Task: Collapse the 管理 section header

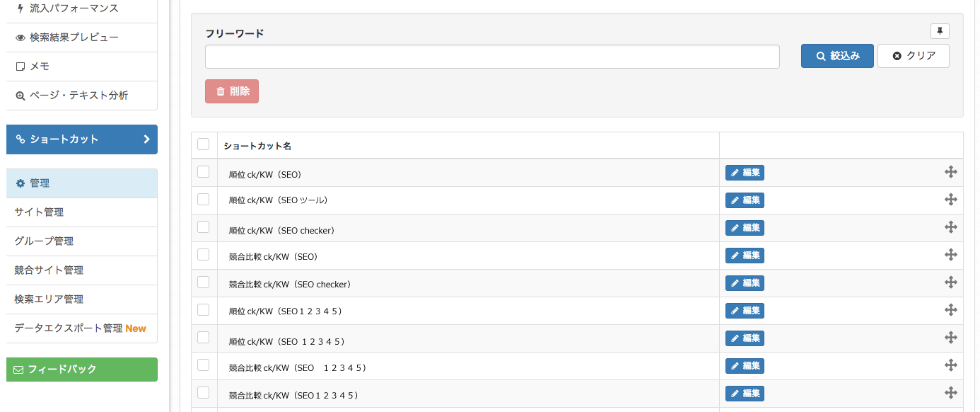Action: (x=81, y=183)
